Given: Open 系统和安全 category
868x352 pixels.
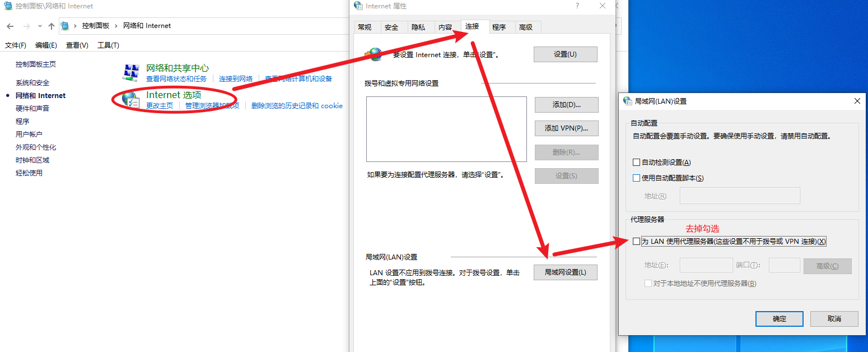Looking at the screenshot, I should click(32, 83).
